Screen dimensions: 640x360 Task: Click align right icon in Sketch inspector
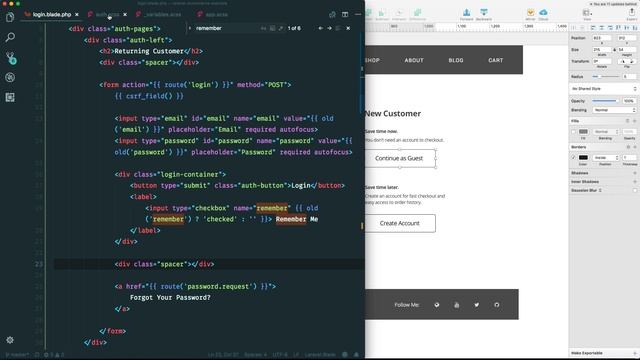point(610,28)
